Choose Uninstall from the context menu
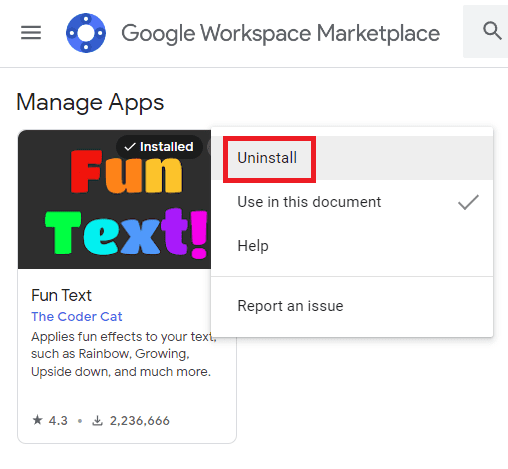 click(352, 158)
